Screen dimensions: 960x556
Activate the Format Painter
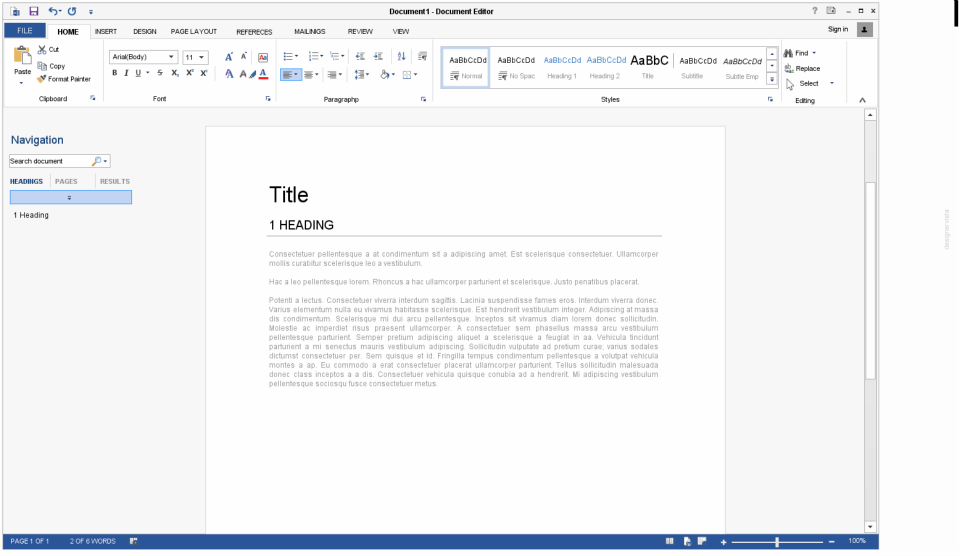[x=64, y=79]
